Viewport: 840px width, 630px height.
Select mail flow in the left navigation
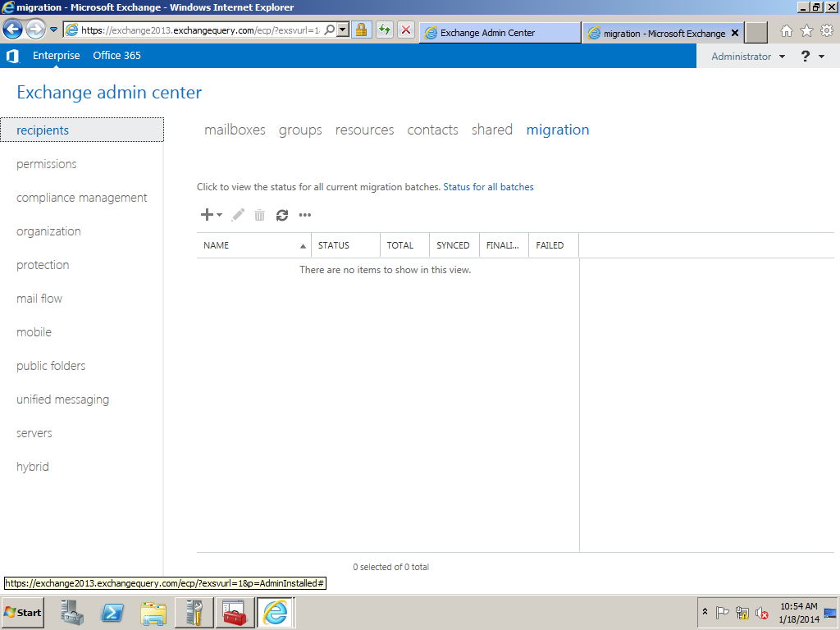point(39,299)
